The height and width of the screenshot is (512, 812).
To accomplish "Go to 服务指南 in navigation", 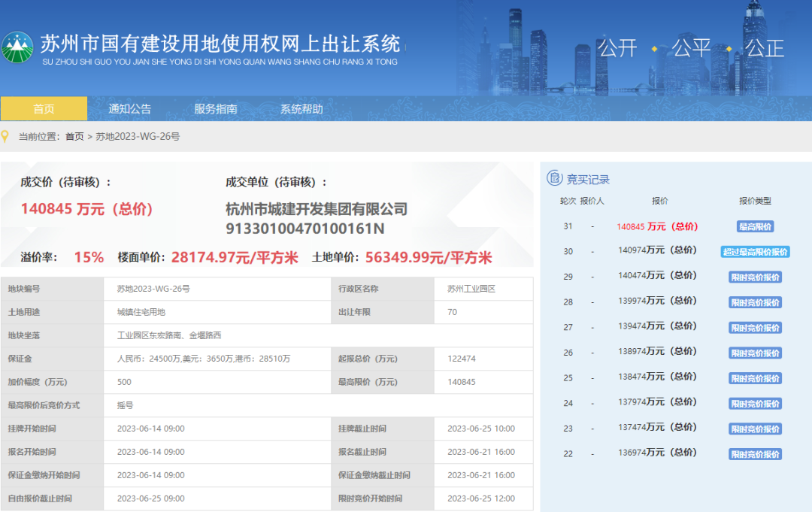I will (x=216, y=109).
